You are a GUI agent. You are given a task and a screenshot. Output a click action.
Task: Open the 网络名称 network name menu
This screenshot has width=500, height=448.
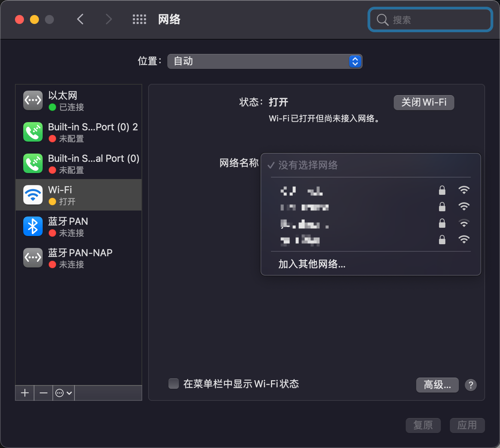pos(371,165)
